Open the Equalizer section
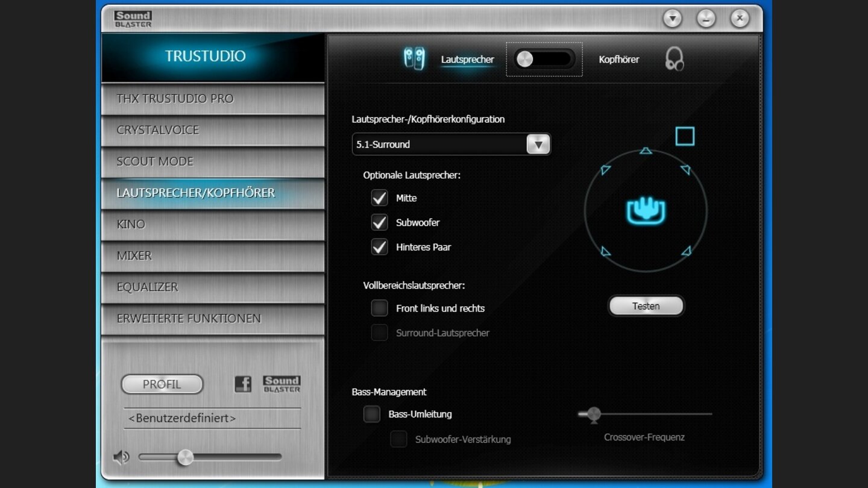This screenshot has width=868, height=488. coord(213,287)
